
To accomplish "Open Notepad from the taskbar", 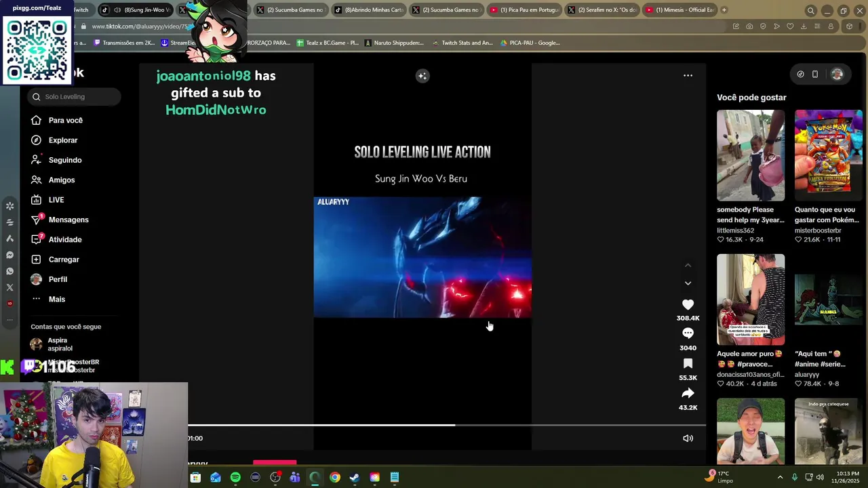I will (x=395, y=478).
